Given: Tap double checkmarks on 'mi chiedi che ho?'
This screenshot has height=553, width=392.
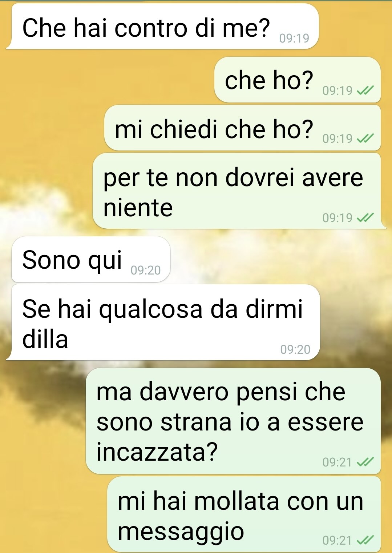Looking at the screenshot, I should (365, 139).
